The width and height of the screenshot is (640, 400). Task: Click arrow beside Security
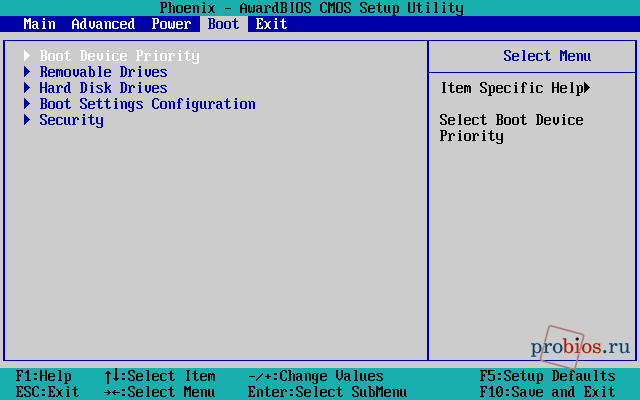(x=27, y=120)
